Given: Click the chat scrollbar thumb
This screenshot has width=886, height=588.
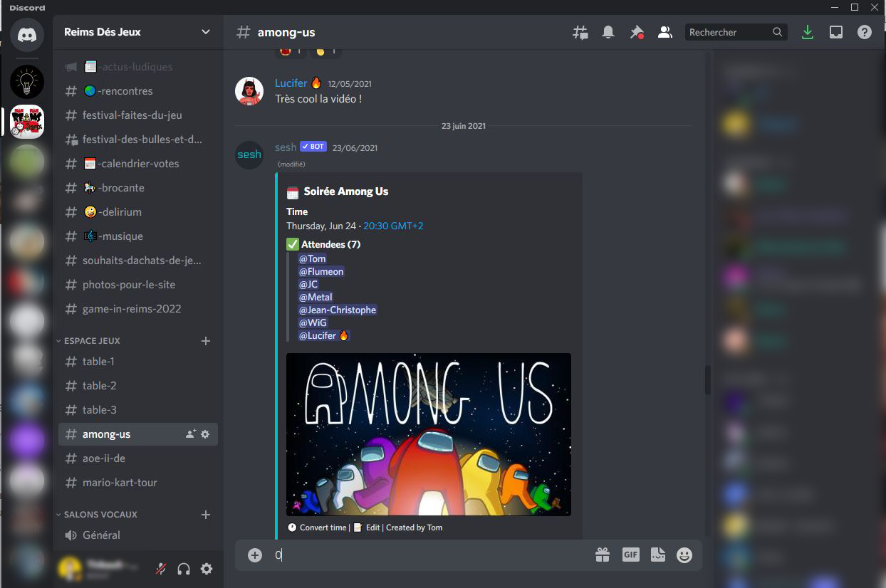Looking at the screenshot, I should [707, 380].
